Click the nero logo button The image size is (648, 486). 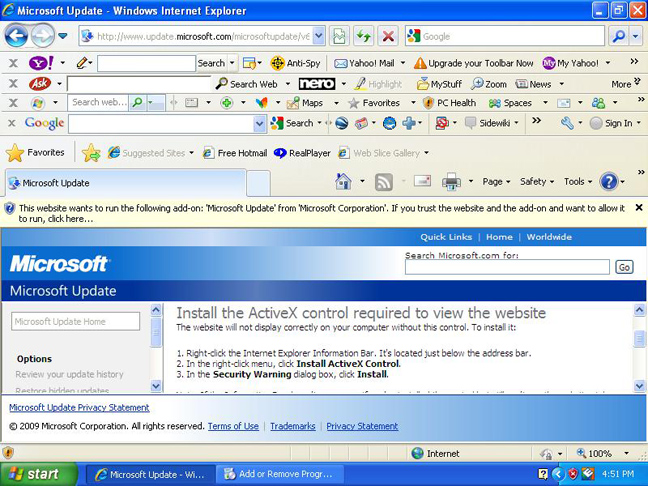click(x=317, y=84)
